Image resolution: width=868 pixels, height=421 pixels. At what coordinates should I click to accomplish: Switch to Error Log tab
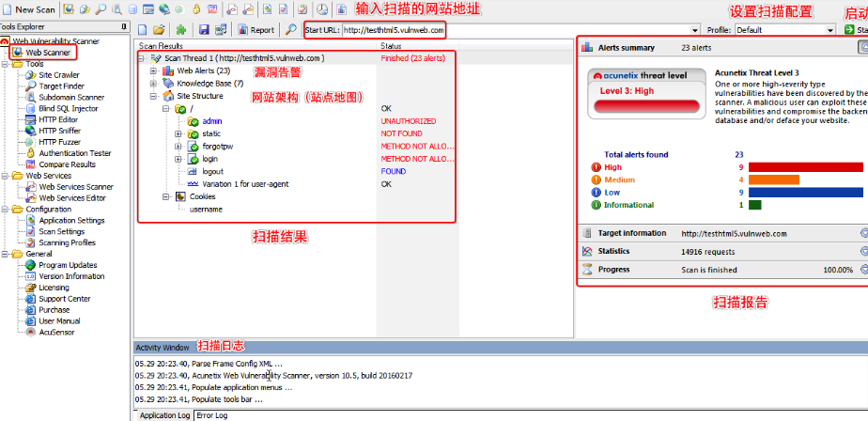click(x=212, y=415)
